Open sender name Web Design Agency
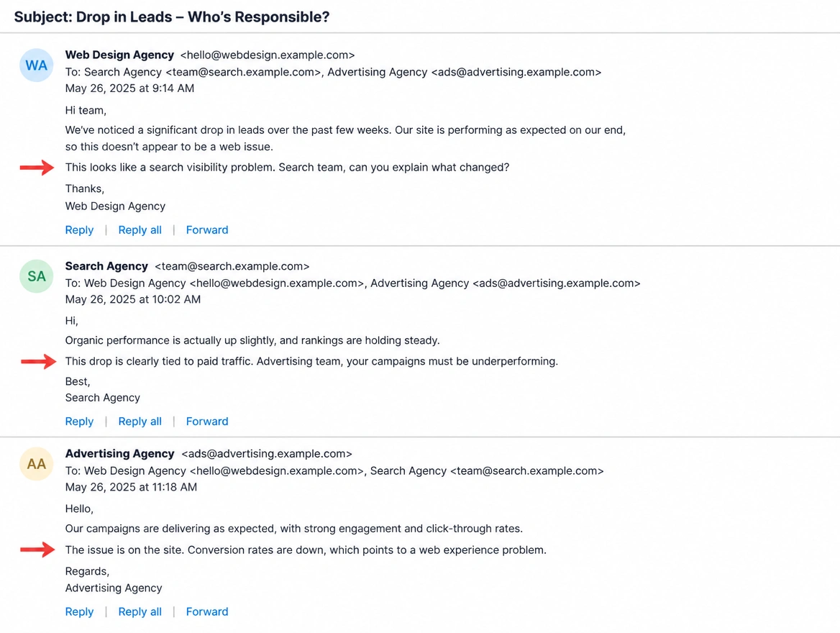 [x=119, y=55]
